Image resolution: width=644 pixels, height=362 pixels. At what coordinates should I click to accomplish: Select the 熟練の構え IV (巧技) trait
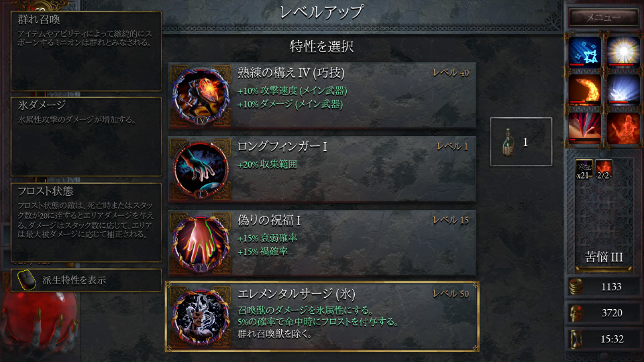click(x=322, y=95)
